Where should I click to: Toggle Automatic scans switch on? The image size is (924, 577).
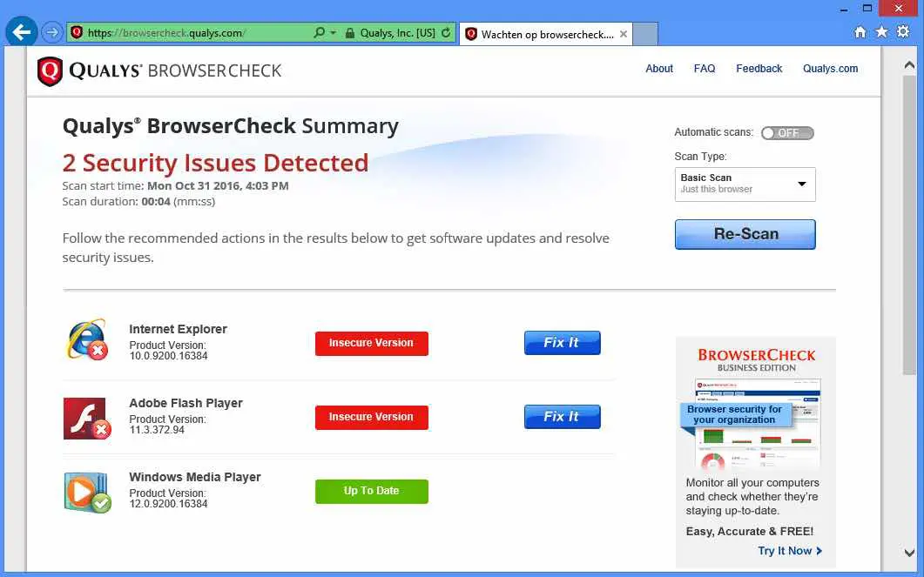pyautogui.click(x=787, y=133)
